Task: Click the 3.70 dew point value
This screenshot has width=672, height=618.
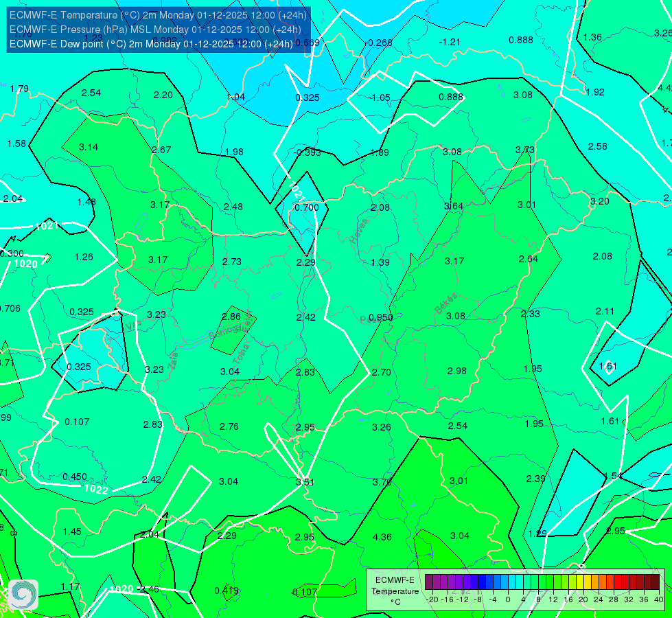Action: click(x=382, y=482)
